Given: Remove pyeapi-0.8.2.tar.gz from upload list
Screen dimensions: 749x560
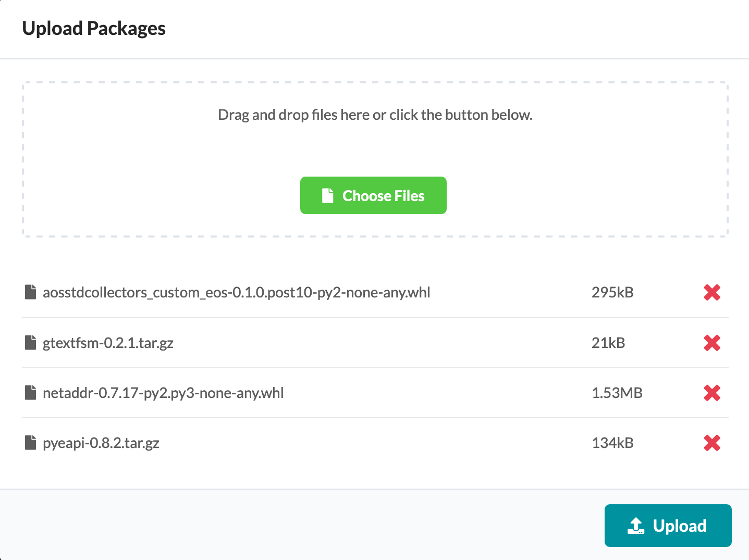Looking at the screenshot, I should coord(712,443).
